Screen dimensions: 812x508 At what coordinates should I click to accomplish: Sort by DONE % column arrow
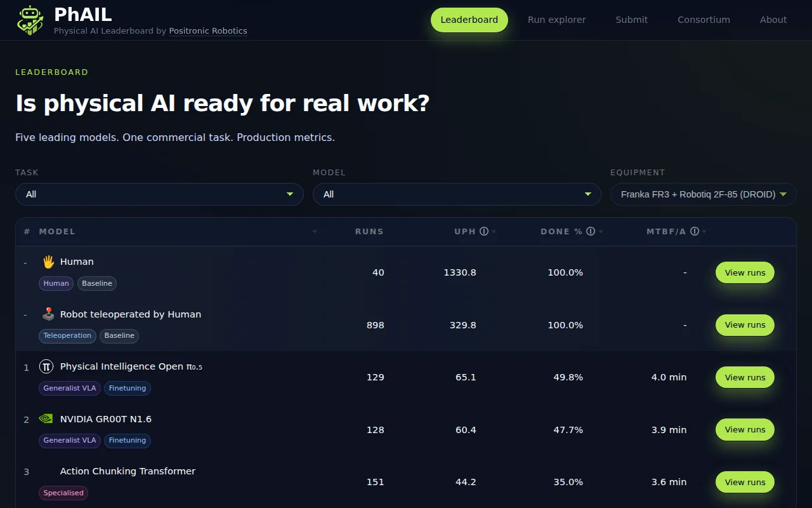(x=600, y=232)
